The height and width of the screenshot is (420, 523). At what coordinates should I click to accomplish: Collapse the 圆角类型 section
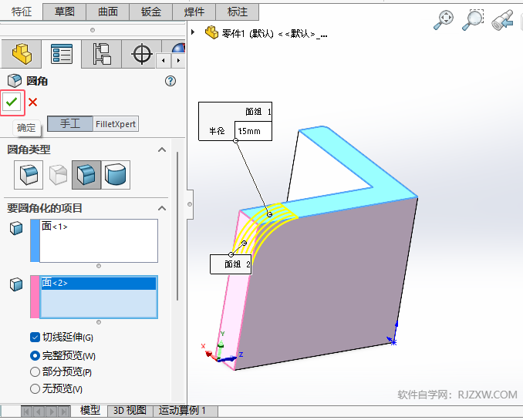pos(162,150)
